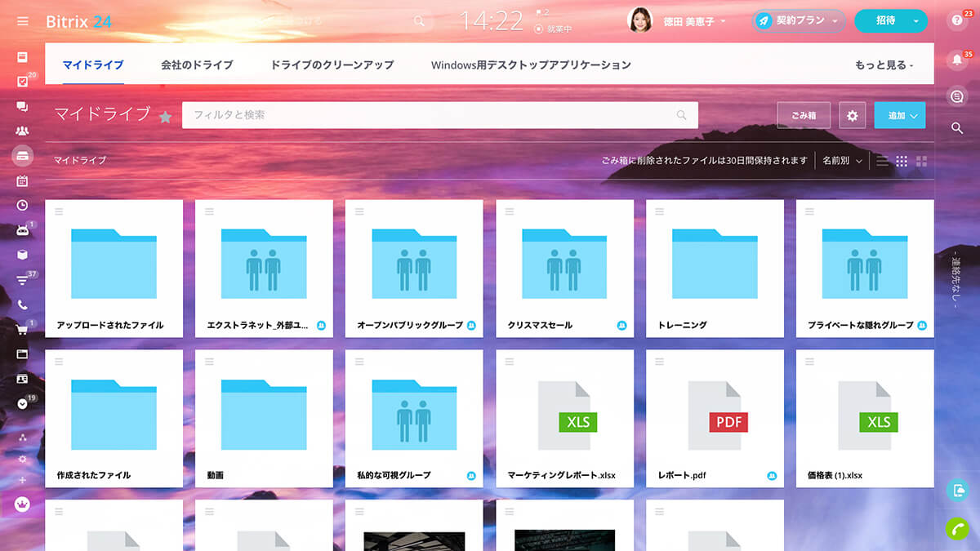This screenshot has height=551, width=980.
Task: Click the teal mobile device icon at right
Action: coord(957,490)
